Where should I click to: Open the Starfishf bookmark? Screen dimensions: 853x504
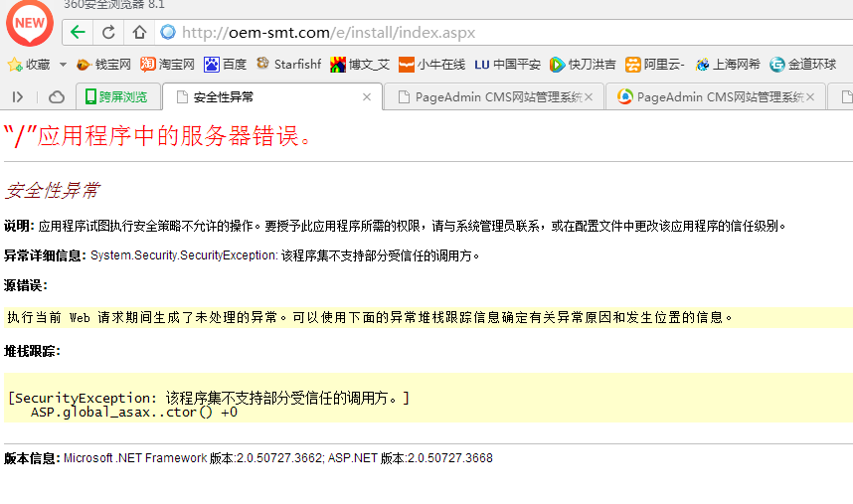point(288,65)
